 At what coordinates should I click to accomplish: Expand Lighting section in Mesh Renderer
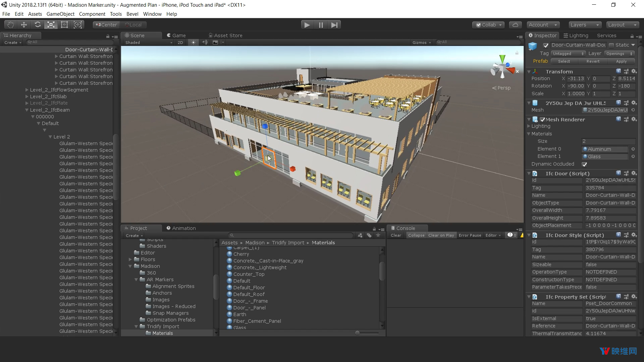click(529, 126)
